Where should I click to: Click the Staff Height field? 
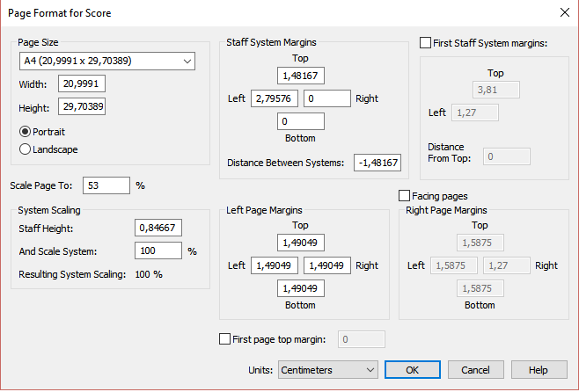[x=158, y=228]
